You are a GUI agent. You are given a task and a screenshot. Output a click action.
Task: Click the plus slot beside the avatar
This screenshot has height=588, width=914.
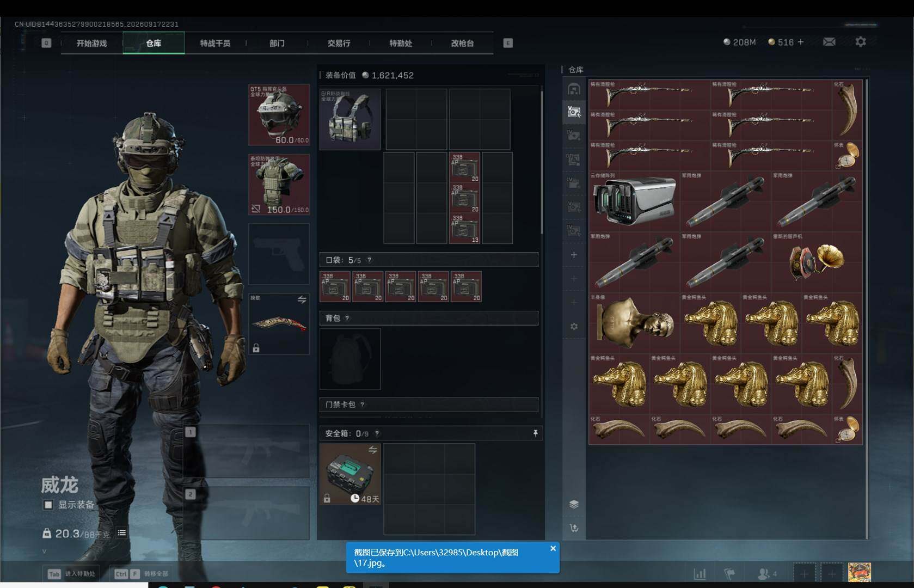[832, 573]
